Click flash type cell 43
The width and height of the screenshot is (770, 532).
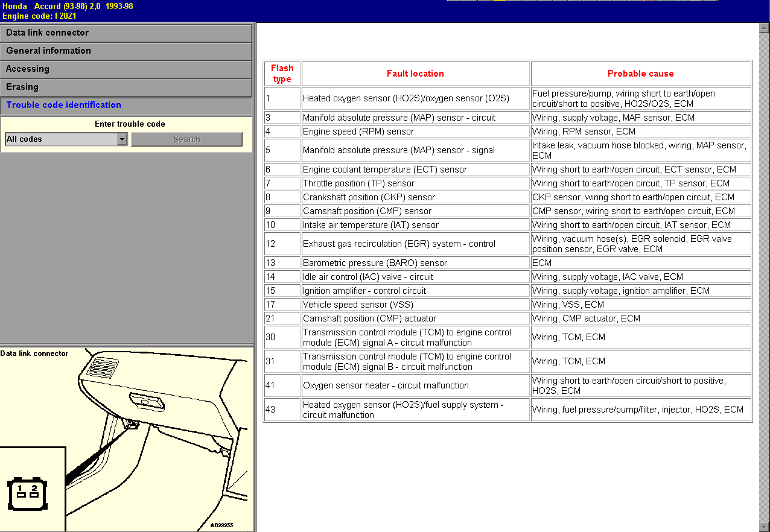pyautogui.click(x=282, y=410)
